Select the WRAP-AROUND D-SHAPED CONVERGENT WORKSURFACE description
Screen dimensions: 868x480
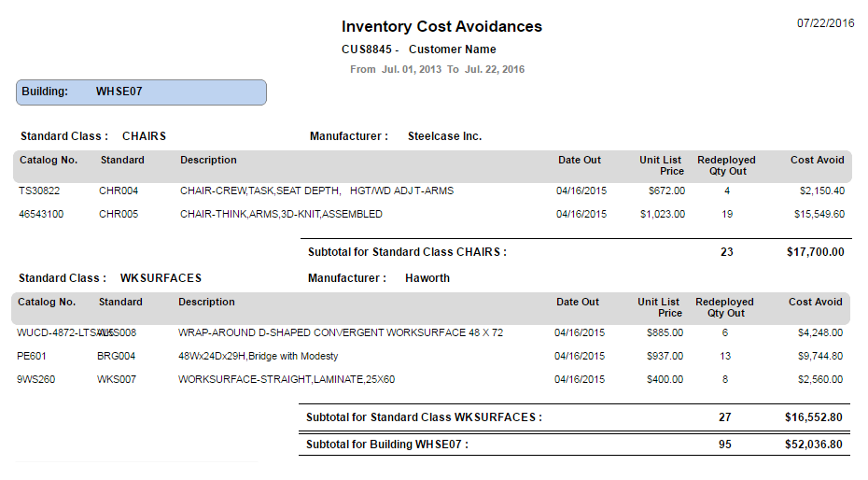341,332
